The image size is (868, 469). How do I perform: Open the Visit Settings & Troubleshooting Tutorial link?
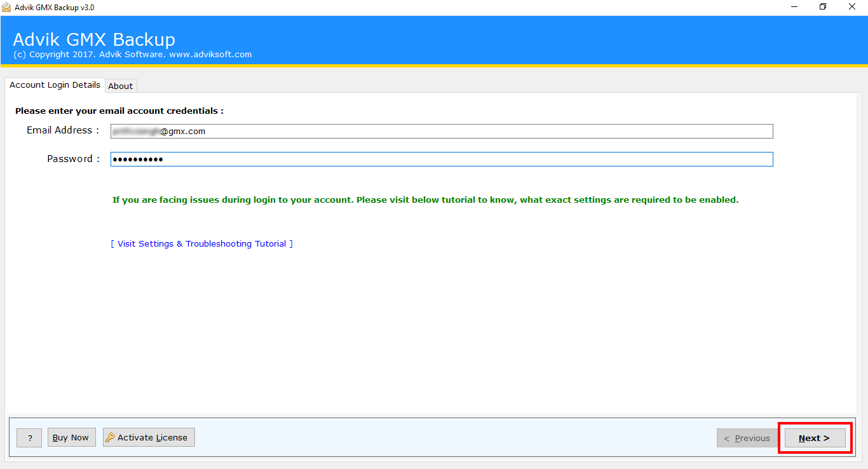click(x=202, y=244)
